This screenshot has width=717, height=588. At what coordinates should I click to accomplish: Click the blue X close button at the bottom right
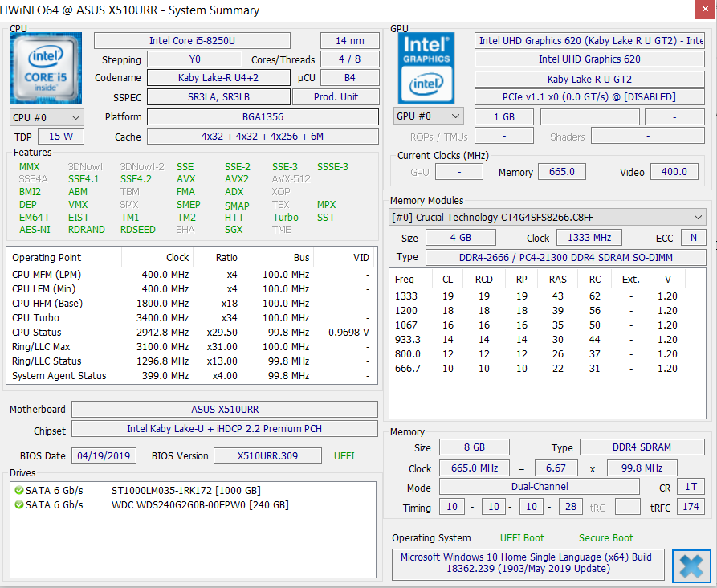(691, 566)
